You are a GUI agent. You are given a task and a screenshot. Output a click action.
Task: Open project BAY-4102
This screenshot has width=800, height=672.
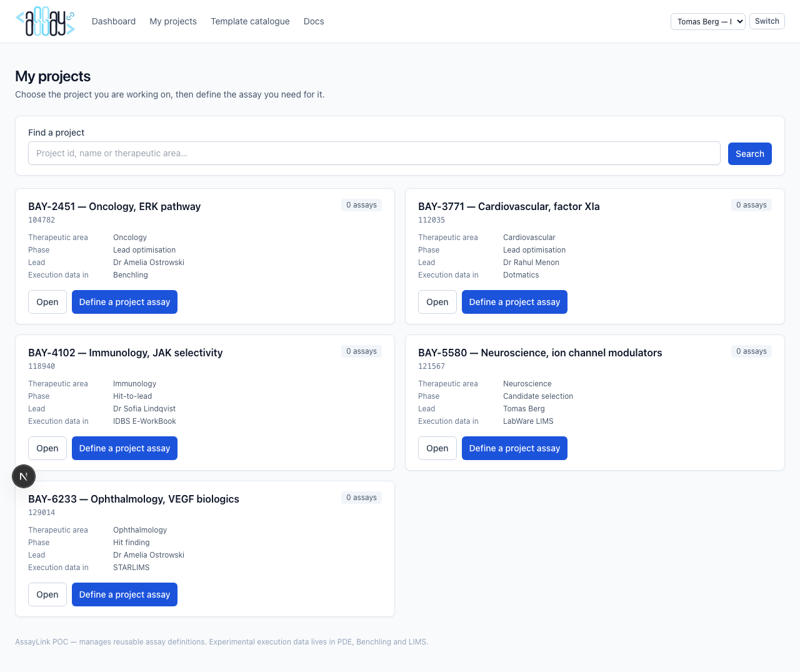[47, 448]
